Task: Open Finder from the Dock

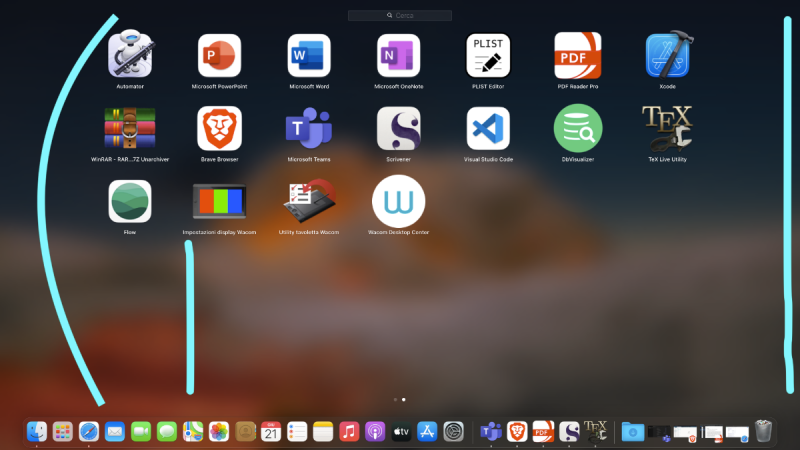Action: (x=37, y=432)
